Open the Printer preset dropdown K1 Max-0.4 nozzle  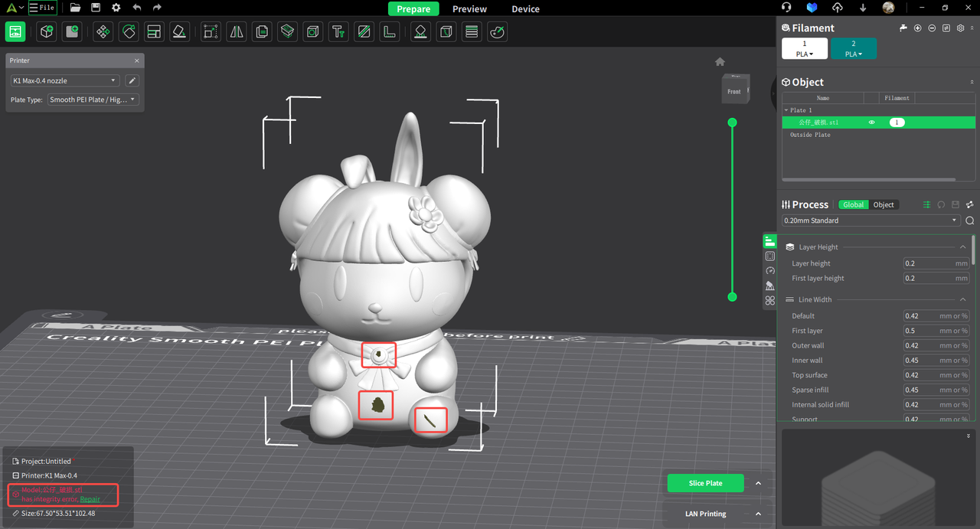point(65,80)
